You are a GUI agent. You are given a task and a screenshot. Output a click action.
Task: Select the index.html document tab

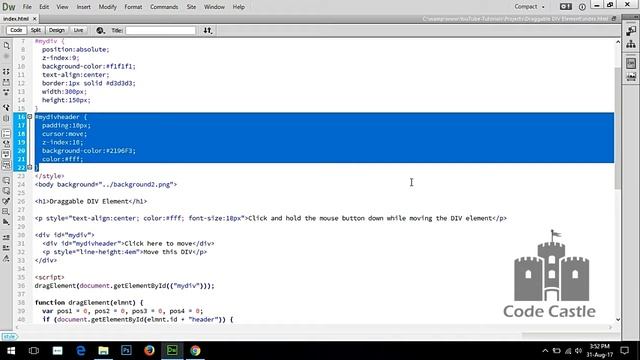[x=16, y=19]
